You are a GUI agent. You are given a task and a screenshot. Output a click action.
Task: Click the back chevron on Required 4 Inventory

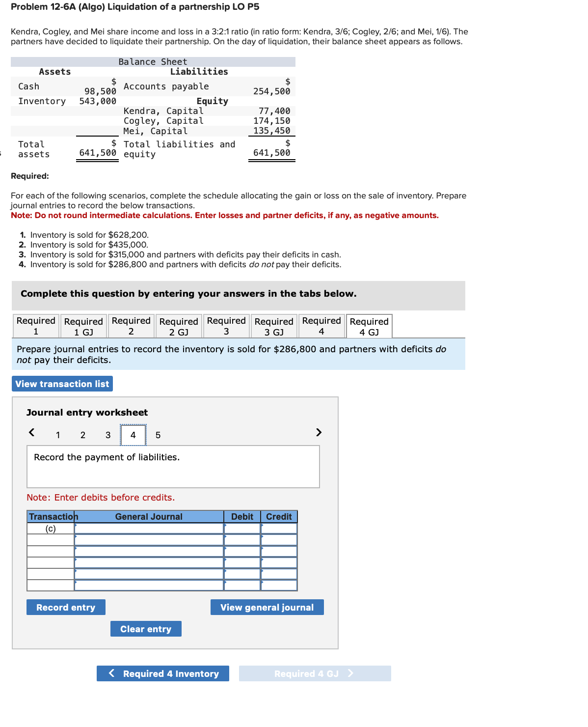pos(112,673)
